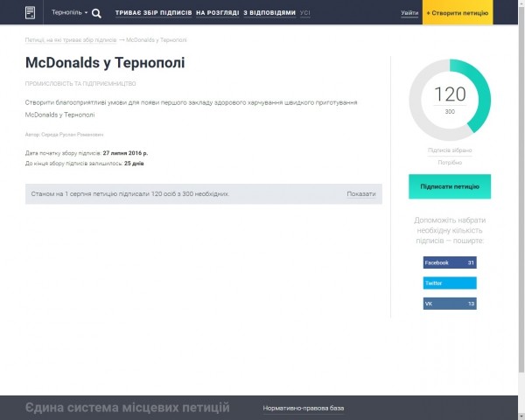Share via the Twitter button

(x=450, y=283)
